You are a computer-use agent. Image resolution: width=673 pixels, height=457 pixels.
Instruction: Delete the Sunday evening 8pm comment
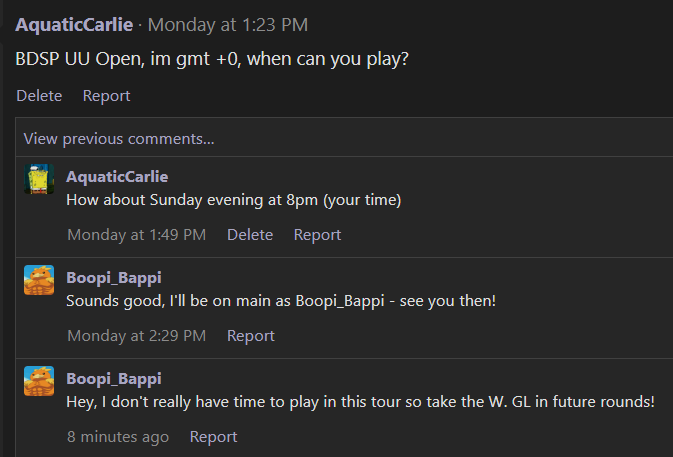pyautogui.click(x=250, y=235)
